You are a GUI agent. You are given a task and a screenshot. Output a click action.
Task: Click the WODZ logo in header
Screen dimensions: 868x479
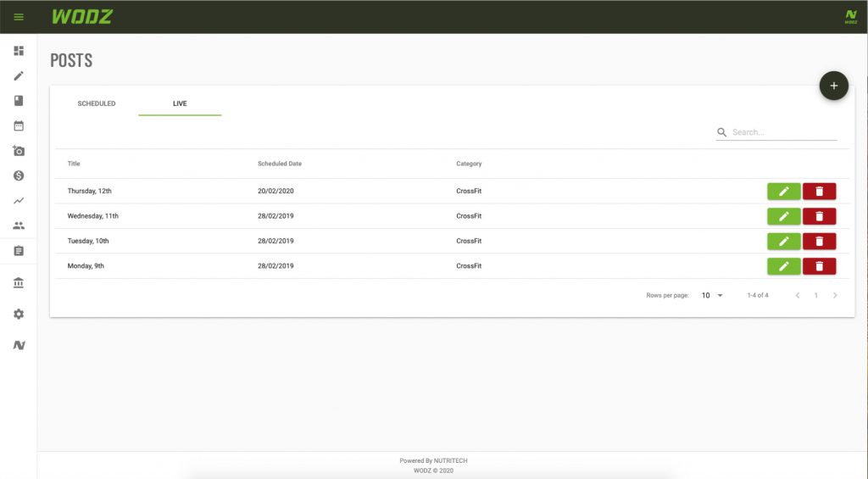82,17
